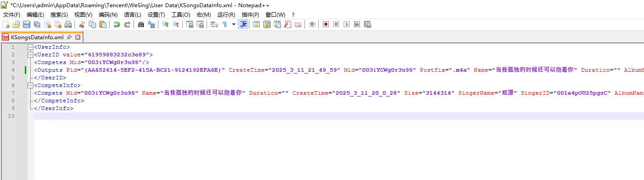Open the 运行(R) menu
Image resolution: width=644 pixels, height=180 pixels.
[x=226, y=15]
